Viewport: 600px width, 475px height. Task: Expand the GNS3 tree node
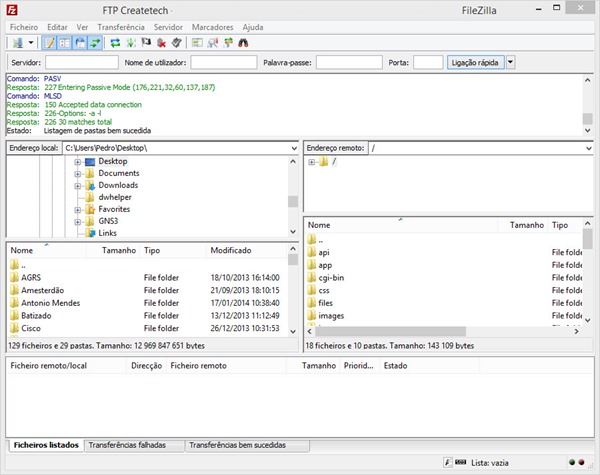(78, 222)
